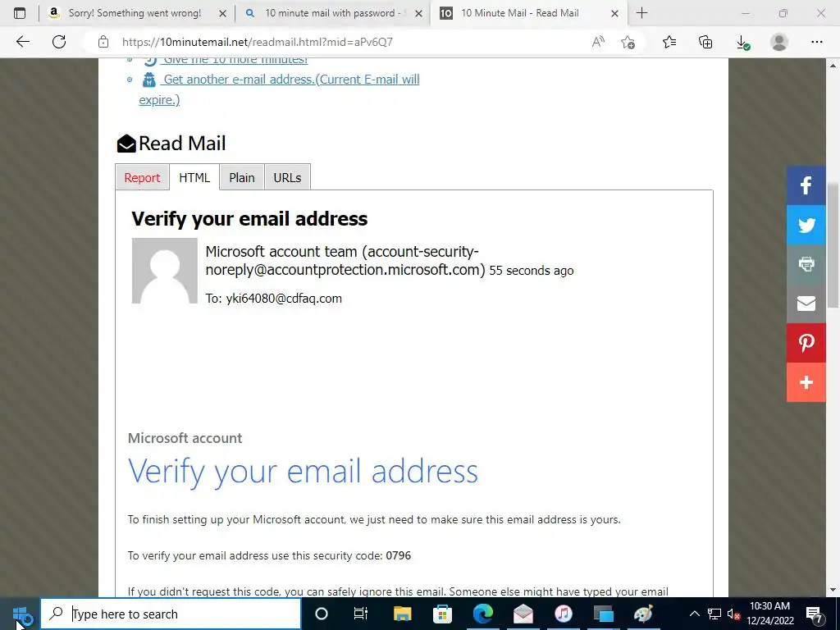Click 'Give me 10 more minutes!' link
Image resolution: width=840 pixels, height=630 pixels.
tap(235, 60)
